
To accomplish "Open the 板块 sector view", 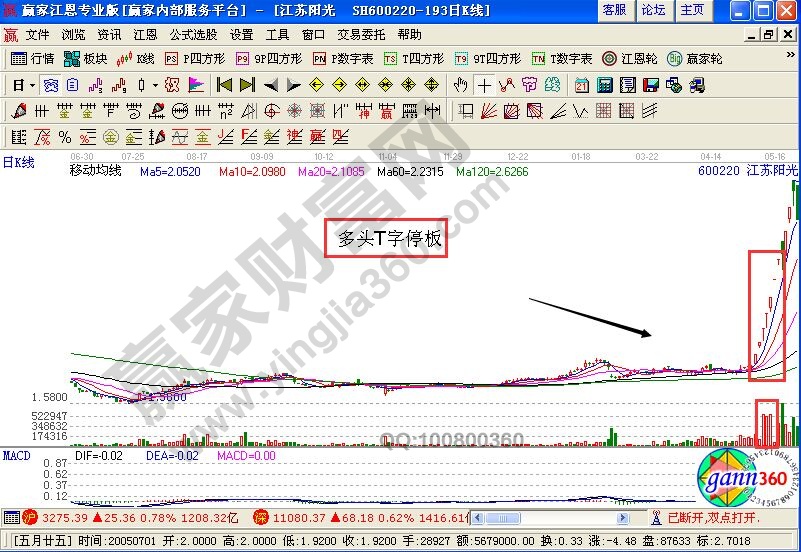I will coord(86,59).
